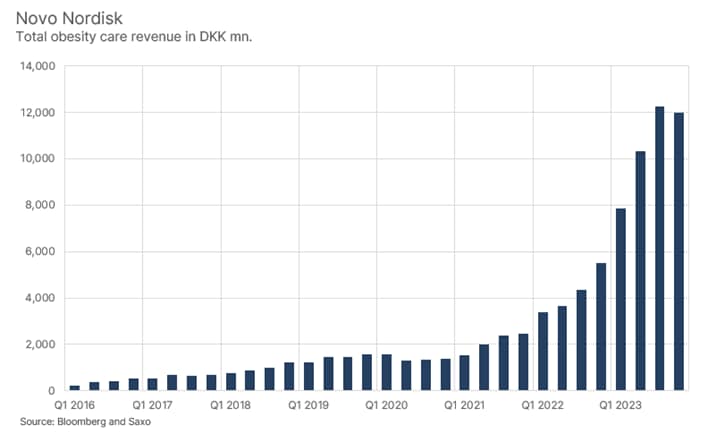Select the Q1 2019 bar

coord(309,376)
